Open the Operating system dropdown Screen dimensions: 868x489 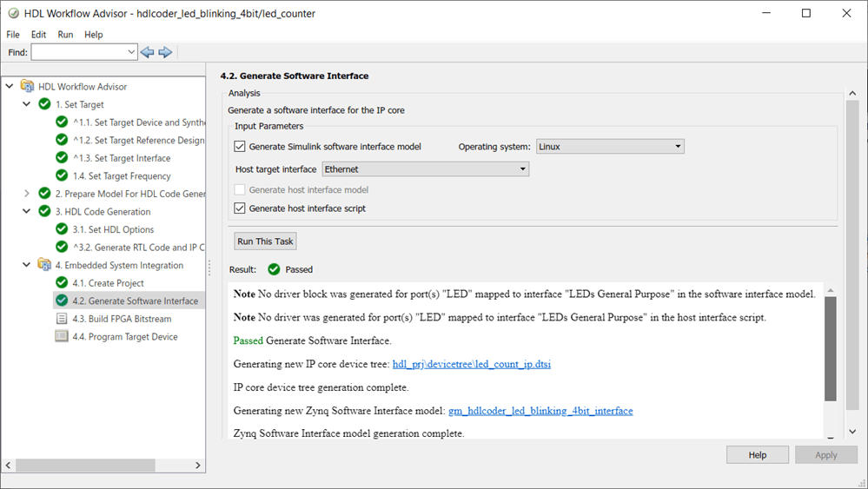610,147
